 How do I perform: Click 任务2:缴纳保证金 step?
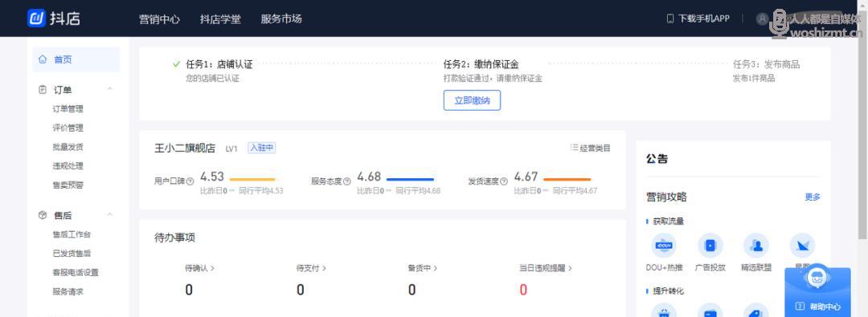tap(481, 65)
